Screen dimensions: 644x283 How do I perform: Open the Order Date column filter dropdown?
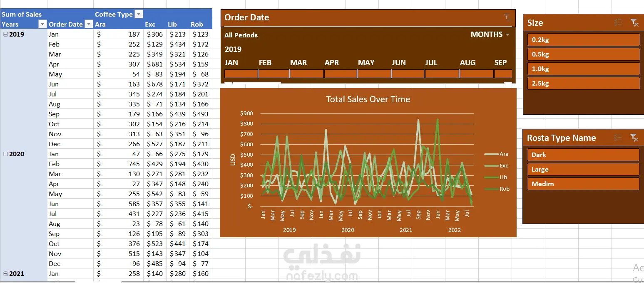(89, 24)
